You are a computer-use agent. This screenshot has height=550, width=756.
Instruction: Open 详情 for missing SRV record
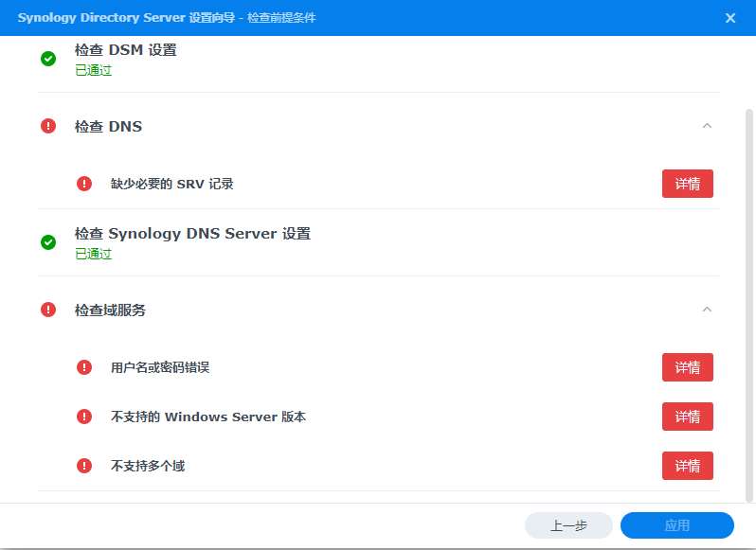point(687,184)
